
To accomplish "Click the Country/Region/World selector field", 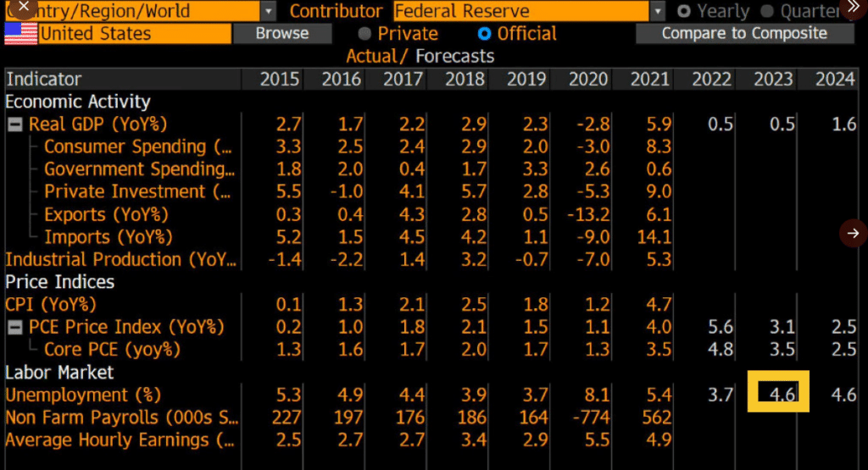I will pyautogui.click(x=131, y=11).
